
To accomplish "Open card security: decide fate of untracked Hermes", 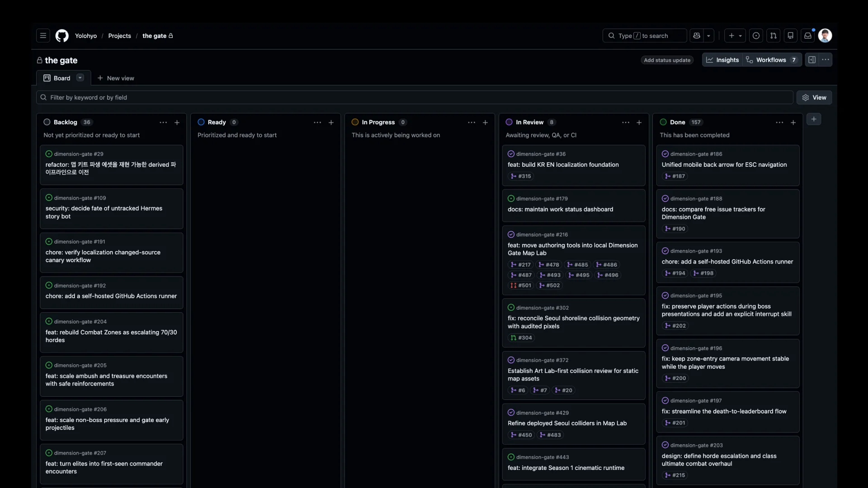I will click(x=111, y=209).
